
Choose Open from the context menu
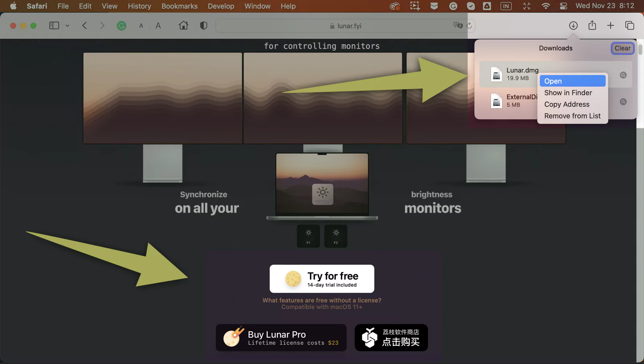pyautogui.click(x=573, y=81)
